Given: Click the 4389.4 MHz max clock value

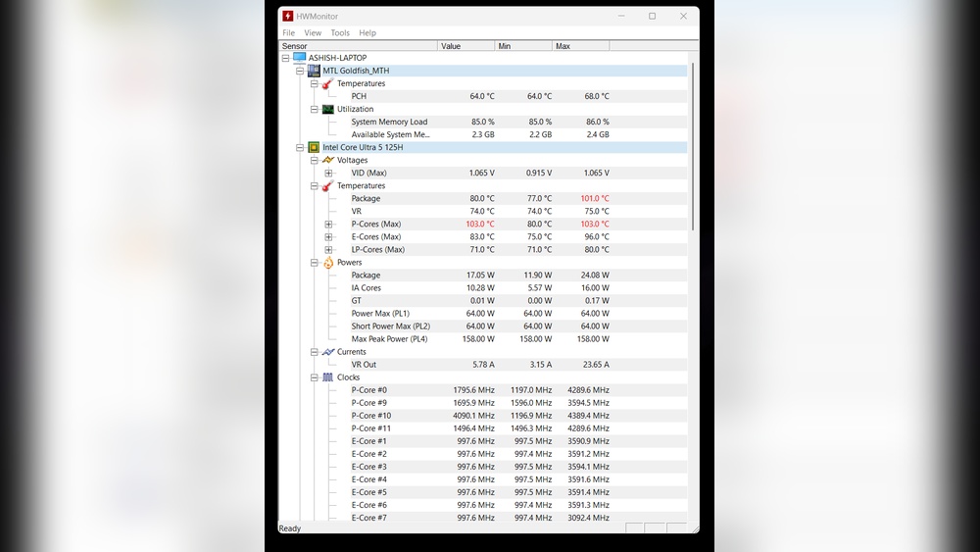Looking at the screenshot, I should point(588,416).
